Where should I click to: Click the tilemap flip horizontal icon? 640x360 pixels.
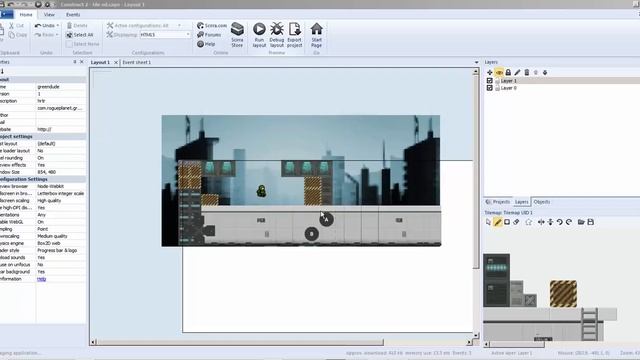tap(541, 222)
